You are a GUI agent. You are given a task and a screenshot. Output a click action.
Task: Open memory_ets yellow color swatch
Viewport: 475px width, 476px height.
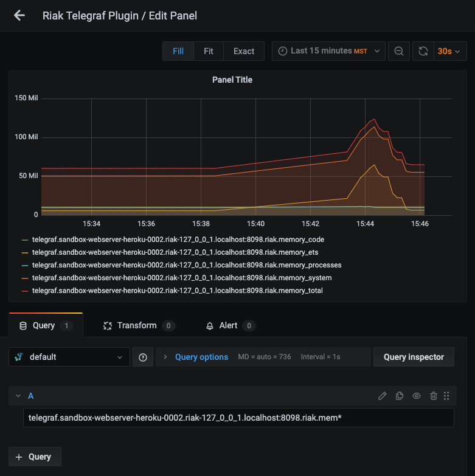(x=25, y=252)
